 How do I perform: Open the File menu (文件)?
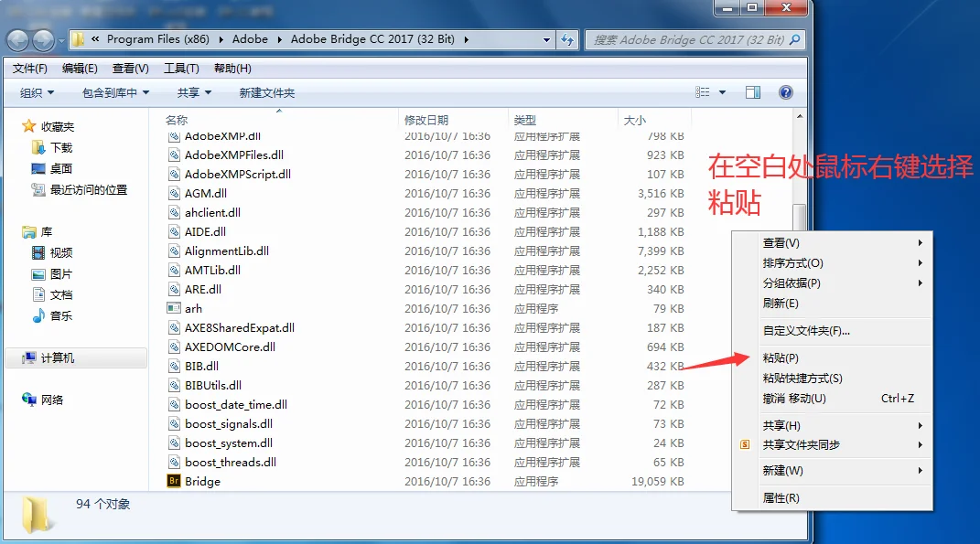tap(30, 68)
